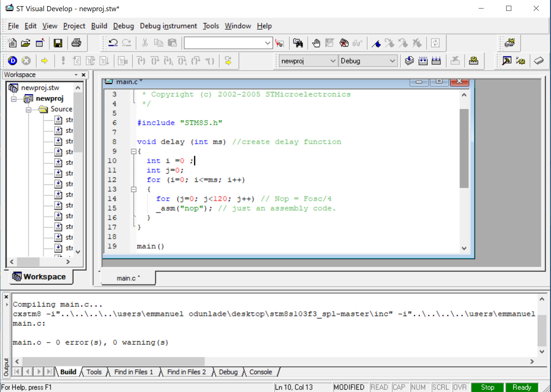Viewport: 551px width, 392px height.
Task: Click the Undo arrow icon
Action: point(113,43)
